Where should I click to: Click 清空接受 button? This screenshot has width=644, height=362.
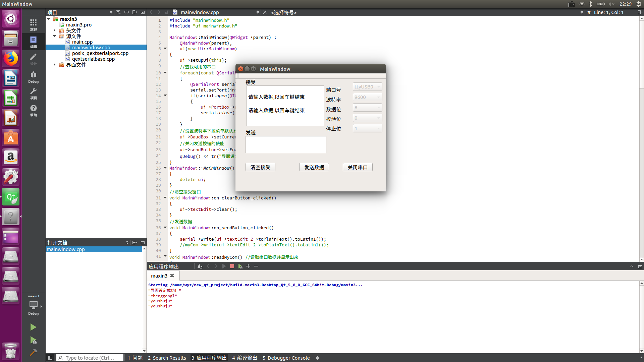coord(260,167)
